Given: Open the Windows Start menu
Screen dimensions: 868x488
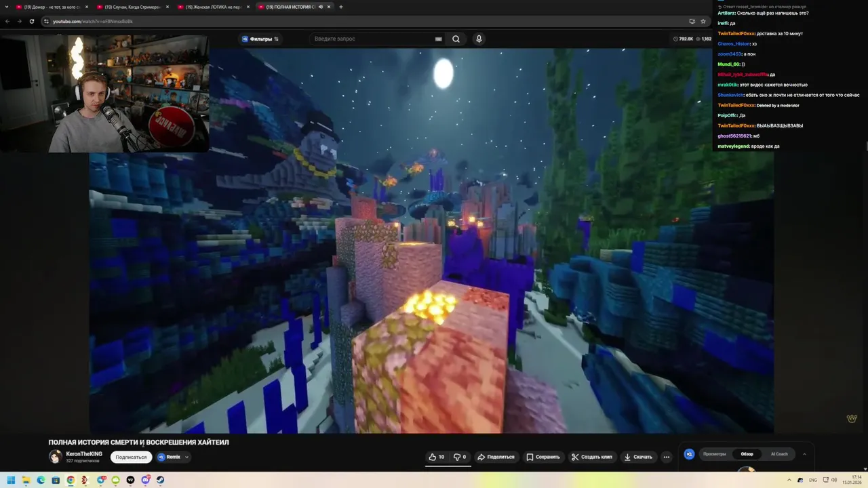Looking at the screenshot, I should point(11,480).
